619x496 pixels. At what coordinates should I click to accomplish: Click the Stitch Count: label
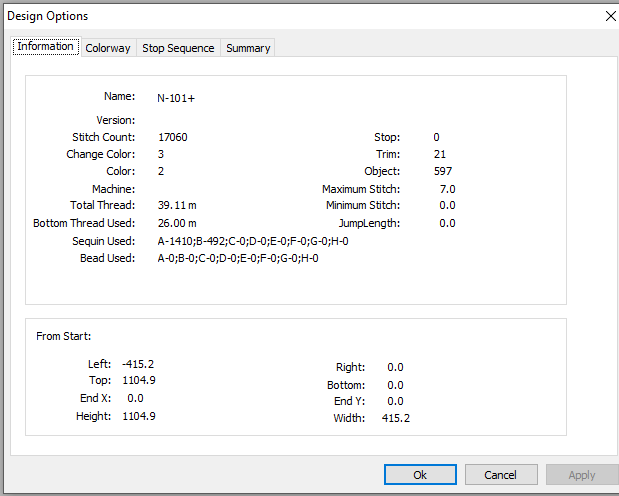click(x=103, y=137)
